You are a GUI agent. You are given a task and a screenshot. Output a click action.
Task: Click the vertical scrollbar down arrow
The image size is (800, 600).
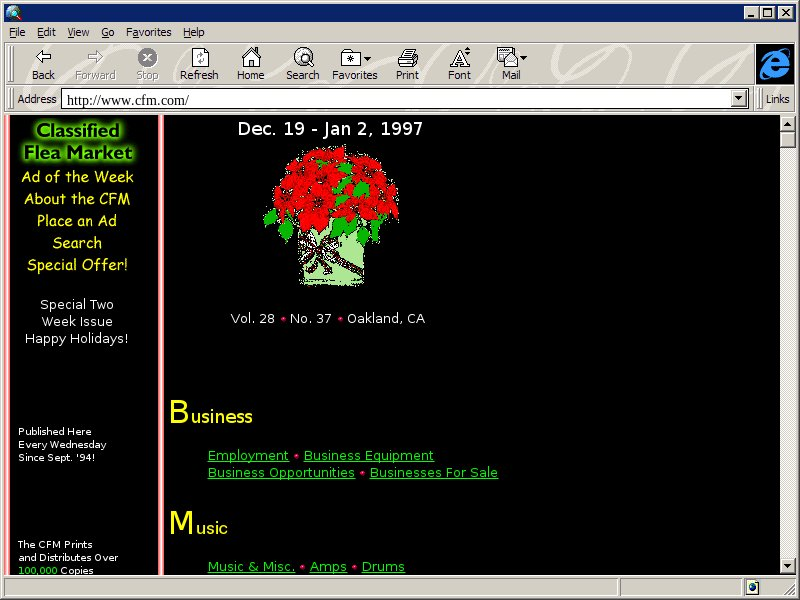(788, 567)
